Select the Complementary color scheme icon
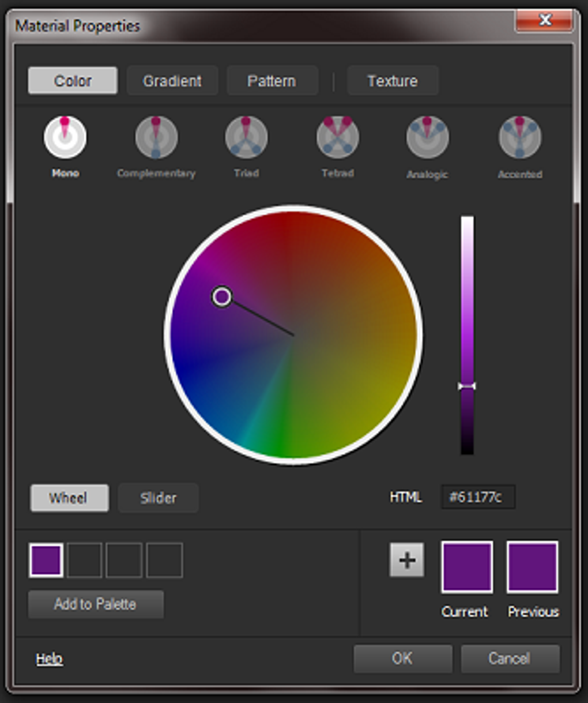 156,137
